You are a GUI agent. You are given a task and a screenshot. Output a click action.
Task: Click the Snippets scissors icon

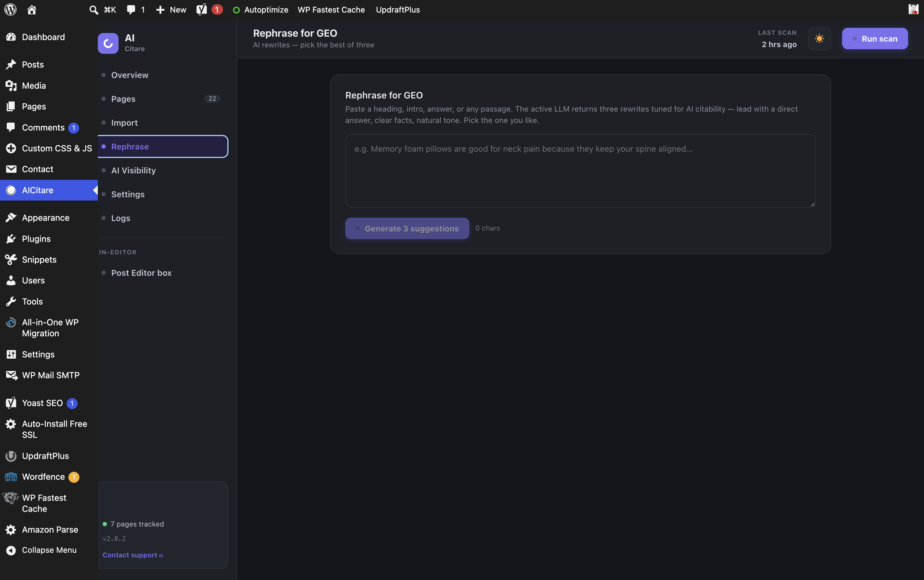point(11,260)
